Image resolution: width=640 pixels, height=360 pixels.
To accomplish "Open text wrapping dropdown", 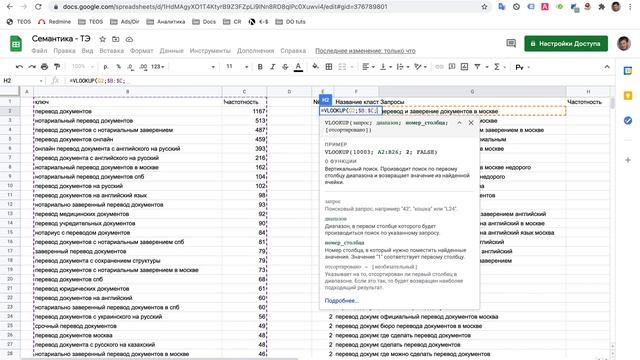I will (x=403, y=67).
